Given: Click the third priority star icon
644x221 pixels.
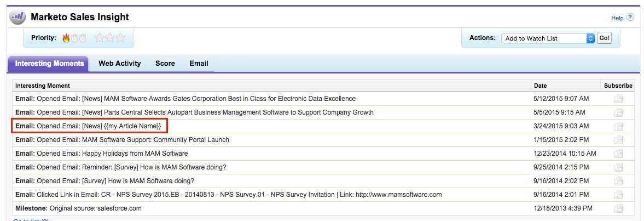Looking at the screenshot, I should (120, 38).
